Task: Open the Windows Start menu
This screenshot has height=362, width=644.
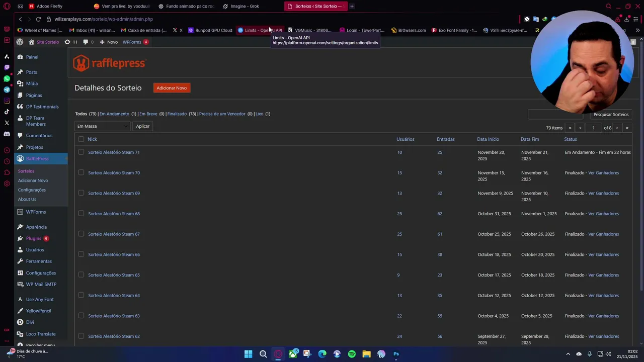Action: pos(248,354)
